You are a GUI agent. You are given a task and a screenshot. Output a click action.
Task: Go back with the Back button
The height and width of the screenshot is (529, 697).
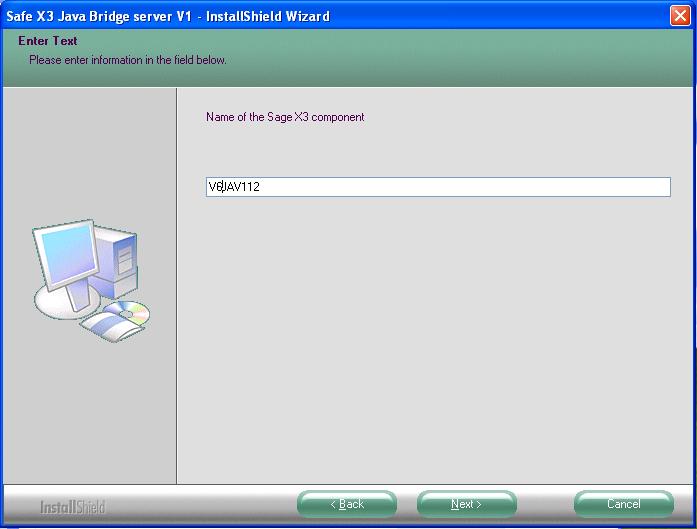pos(347,504)
